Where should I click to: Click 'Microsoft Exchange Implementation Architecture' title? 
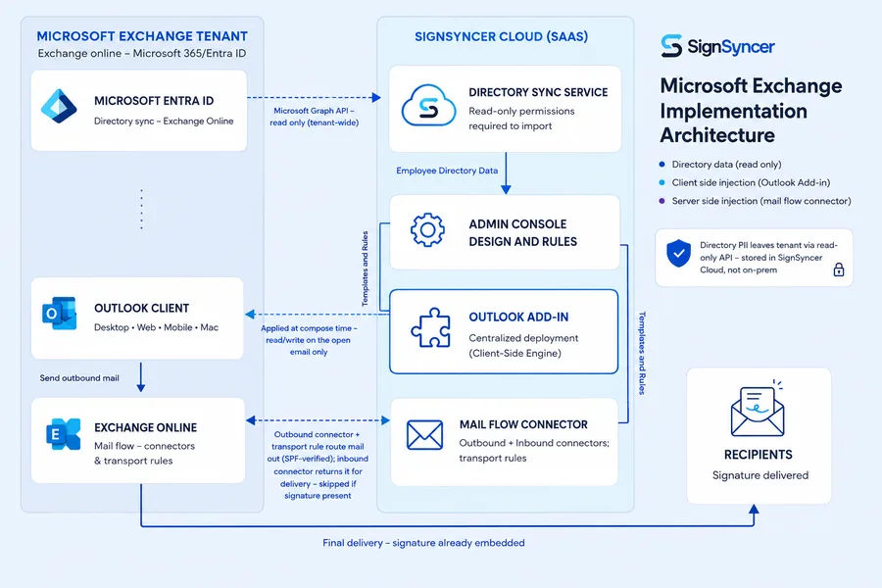751,111
